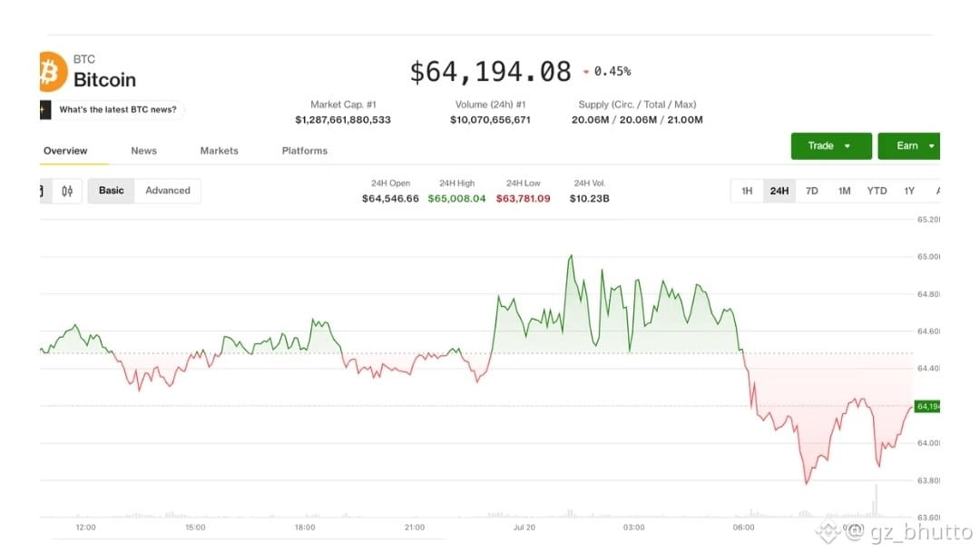Image resolution: width=980 pixels, height=554 pixels.
Task: Open "What's the latest BTC news?"
Action: click(x=117, y=109)
